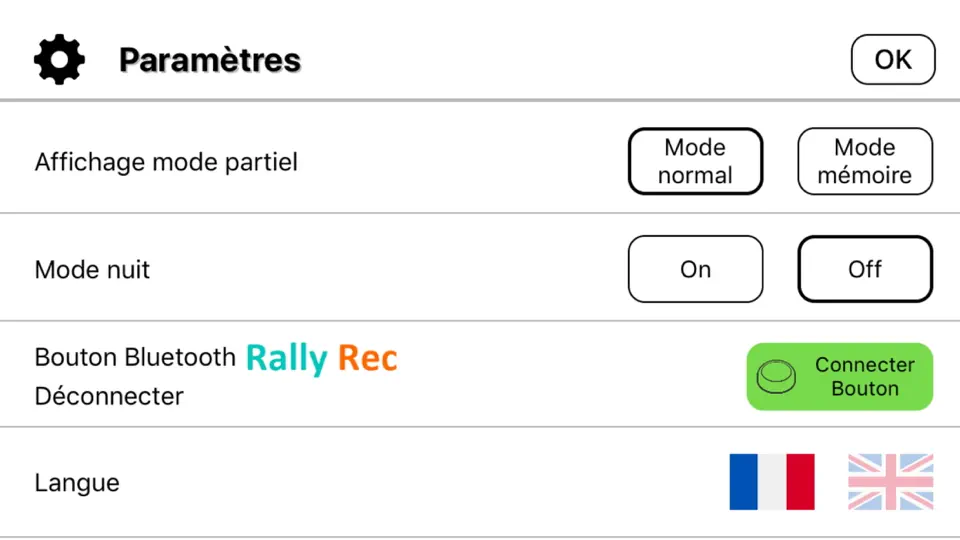
Task: Choose Mode mémoire for partial display
Action: tap(865, 161)
